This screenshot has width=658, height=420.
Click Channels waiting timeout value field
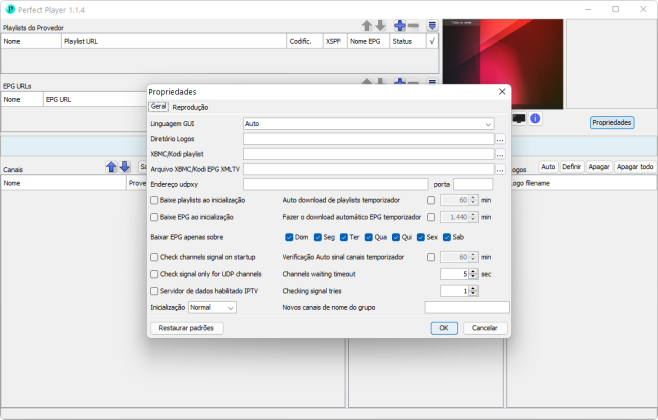pos(454,274)
